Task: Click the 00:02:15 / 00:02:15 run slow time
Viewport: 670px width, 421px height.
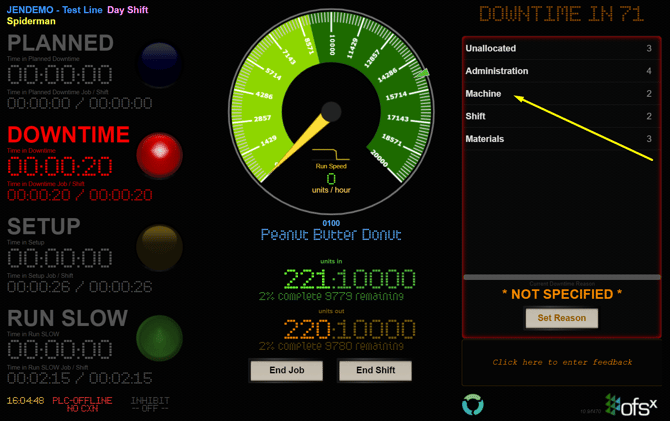Action: pyautogui.click(x=79, y=378)
